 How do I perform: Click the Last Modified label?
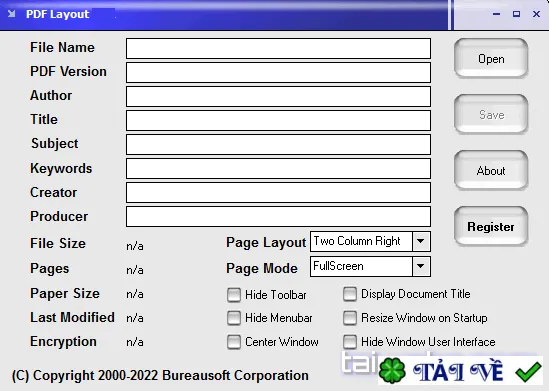[72, 317]
